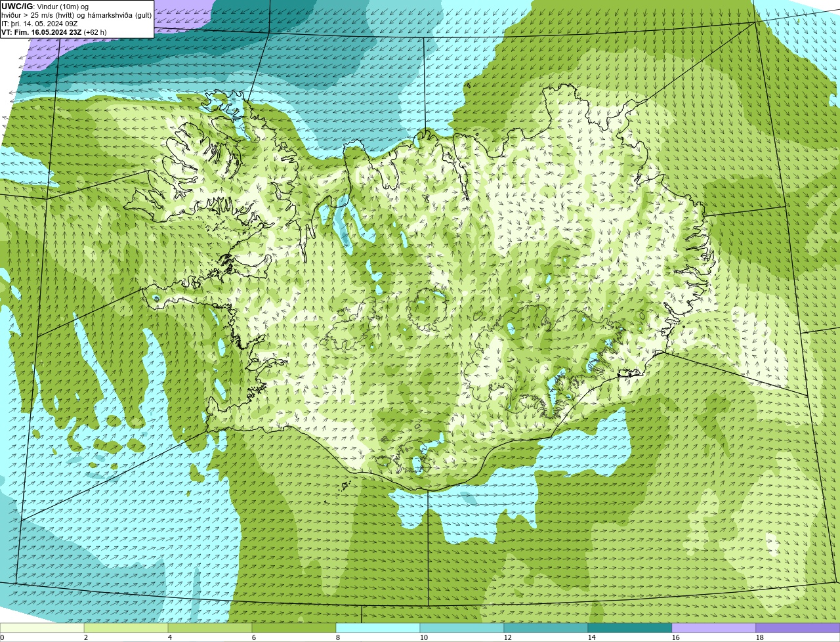Click the 12–14 m/s teal legend swatch
The image size is (840, 642).
pos(546,628)
